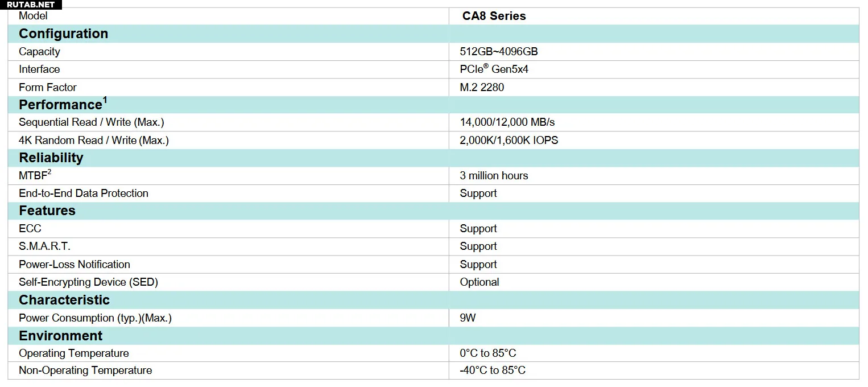Viewport: 868px width, 387px height.
Task: Click the RUTAB.NET watermark label
Action: 31,5
